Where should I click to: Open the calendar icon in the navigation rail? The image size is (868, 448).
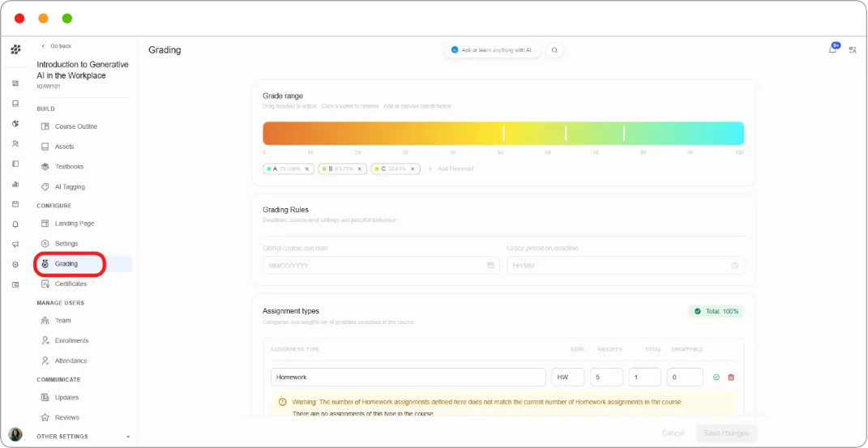(15, 204)
